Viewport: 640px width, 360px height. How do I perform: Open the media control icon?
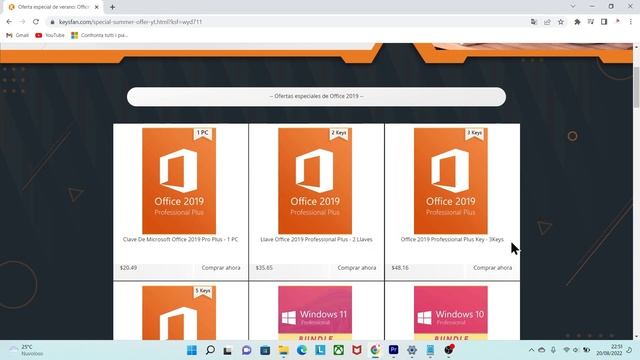[591, 22]
